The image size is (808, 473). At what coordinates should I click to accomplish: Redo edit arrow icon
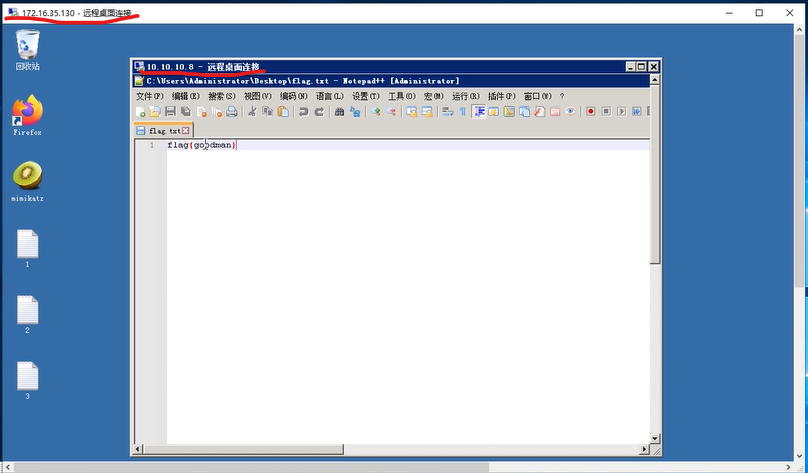tap(319, 111)
